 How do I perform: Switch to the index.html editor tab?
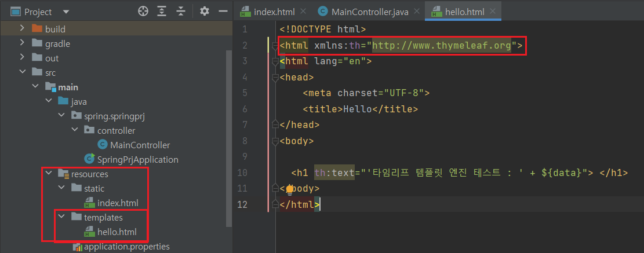click(x=274, y=12)
